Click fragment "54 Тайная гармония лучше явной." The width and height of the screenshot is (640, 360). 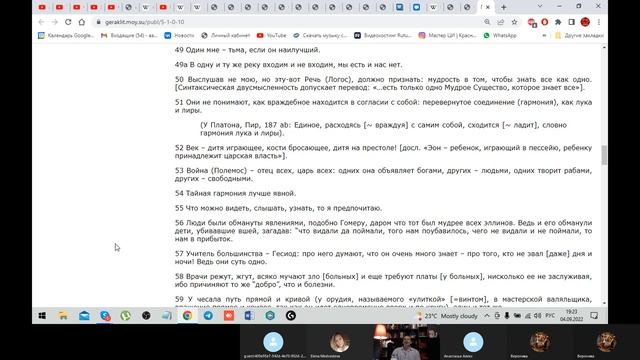coord(236,193)
